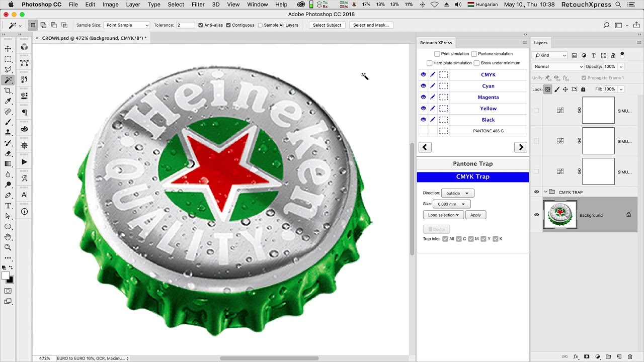Enable Pantone simulation checkbox
The image size is (644, 362).
coord(474,54)
